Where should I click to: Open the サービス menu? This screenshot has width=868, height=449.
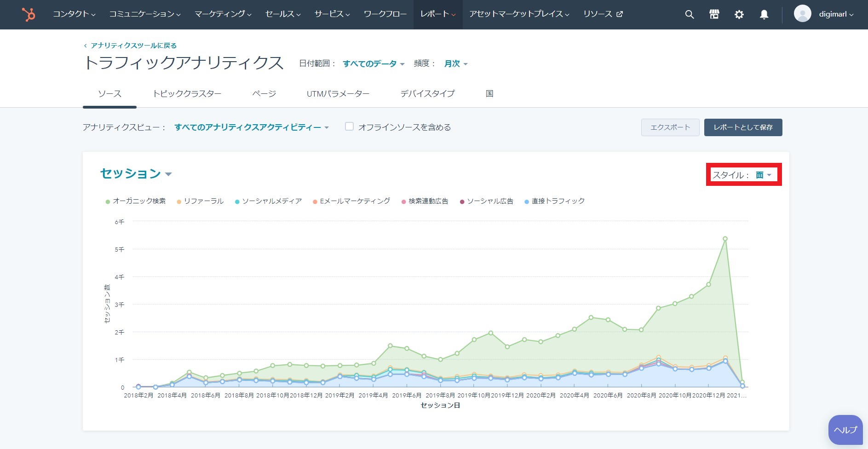pyautogui.click(x=332, y=14)
